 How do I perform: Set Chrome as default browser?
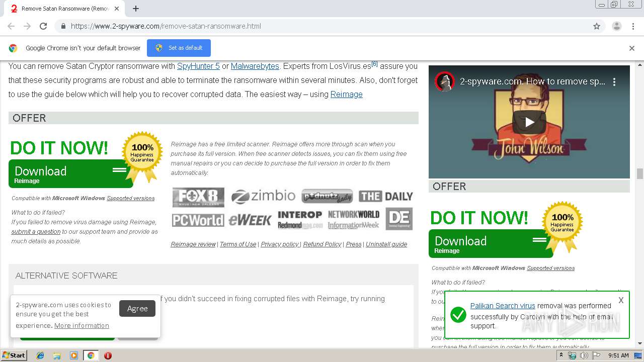pyautogui.click(x=179, y=48)
